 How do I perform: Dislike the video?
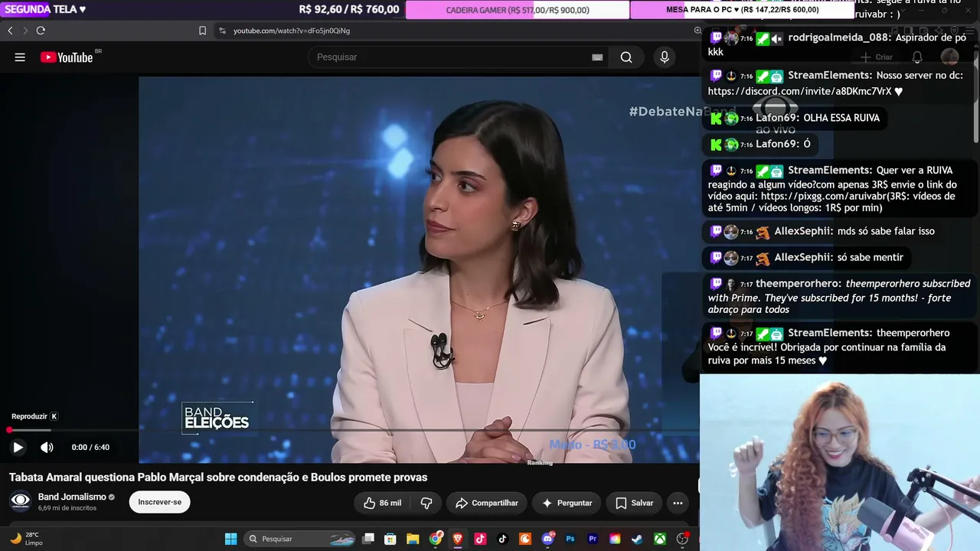426,503
